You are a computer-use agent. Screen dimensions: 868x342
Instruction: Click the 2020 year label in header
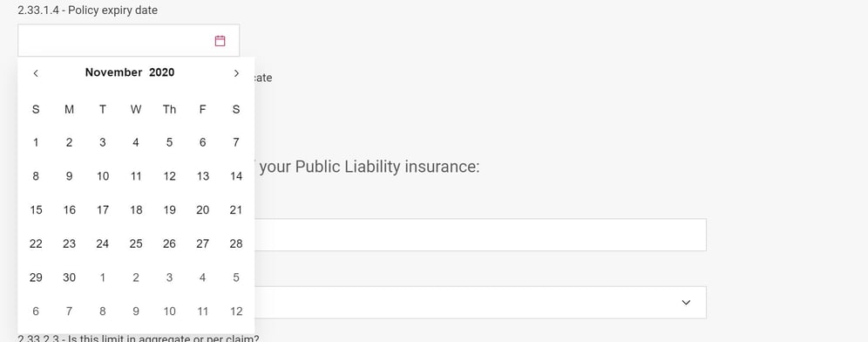pyautogui.click(x=161, y=72)
